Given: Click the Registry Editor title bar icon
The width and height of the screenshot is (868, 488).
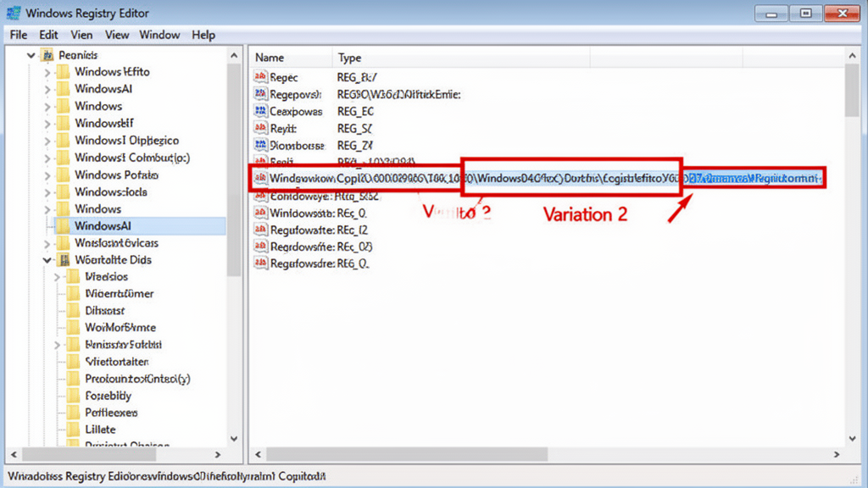Looking at the screenshot, I should pos(14,13).
